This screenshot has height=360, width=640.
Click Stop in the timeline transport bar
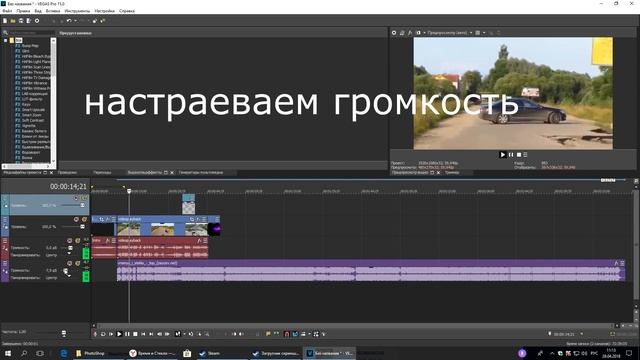pos(135,334)
